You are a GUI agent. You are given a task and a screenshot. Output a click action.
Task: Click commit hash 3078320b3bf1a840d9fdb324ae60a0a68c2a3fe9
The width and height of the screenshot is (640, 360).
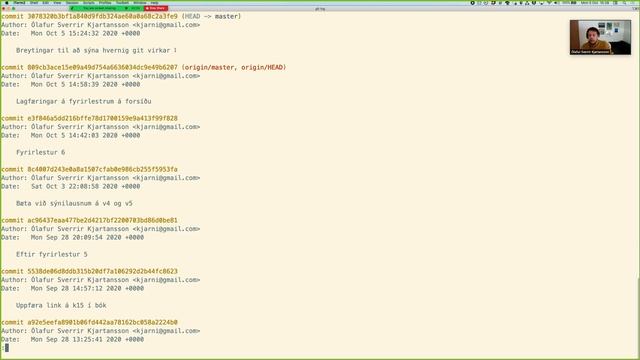click(x=102, y=16)
